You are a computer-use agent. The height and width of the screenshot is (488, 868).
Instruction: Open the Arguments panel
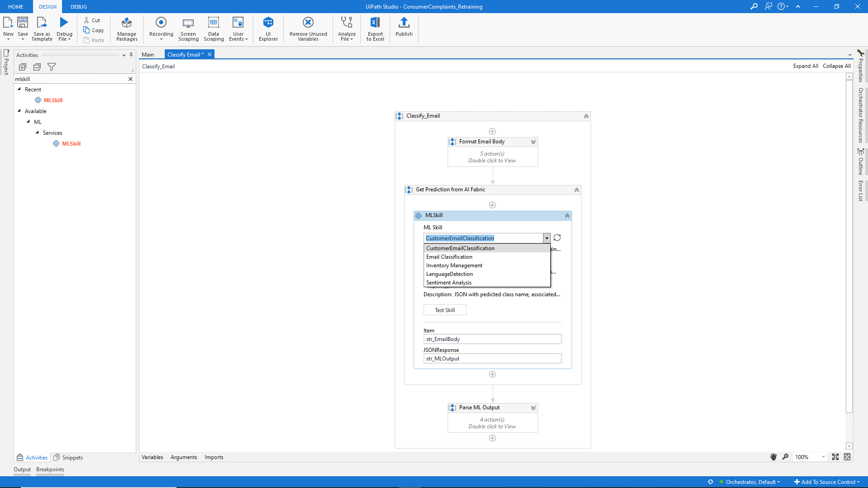click(x=184, y=457)
